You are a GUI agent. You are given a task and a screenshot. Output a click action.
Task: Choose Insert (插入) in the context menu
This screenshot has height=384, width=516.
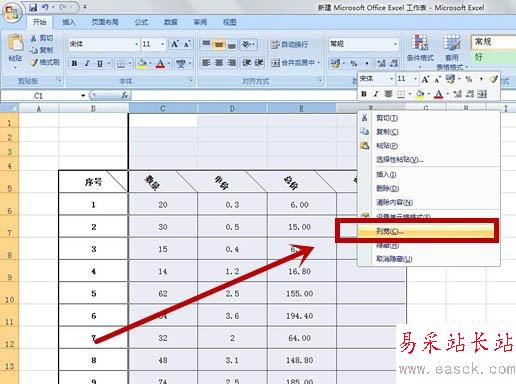pyautogui.click(x=429, y=174)
